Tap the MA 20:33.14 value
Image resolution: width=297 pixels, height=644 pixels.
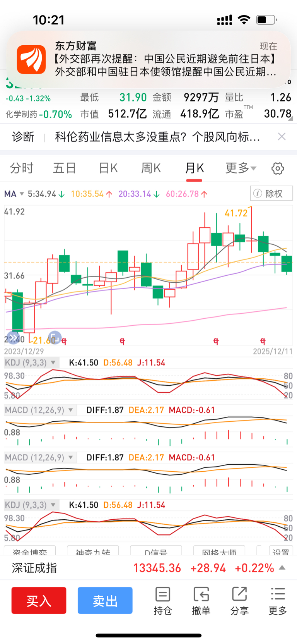(x=139, y=194)
